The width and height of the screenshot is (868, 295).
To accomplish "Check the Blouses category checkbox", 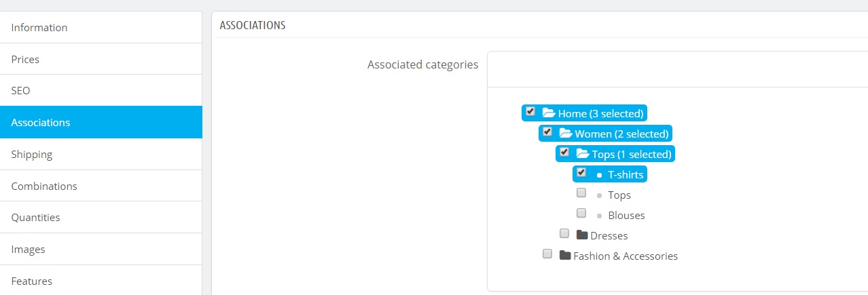I will pyautogui.click(x=581, y=213).
